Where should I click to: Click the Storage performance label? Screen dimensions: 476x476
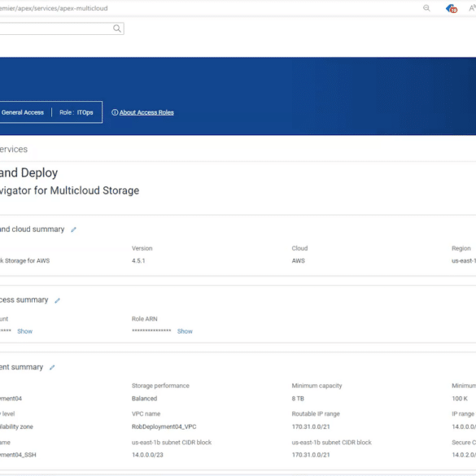coord(160,386)
